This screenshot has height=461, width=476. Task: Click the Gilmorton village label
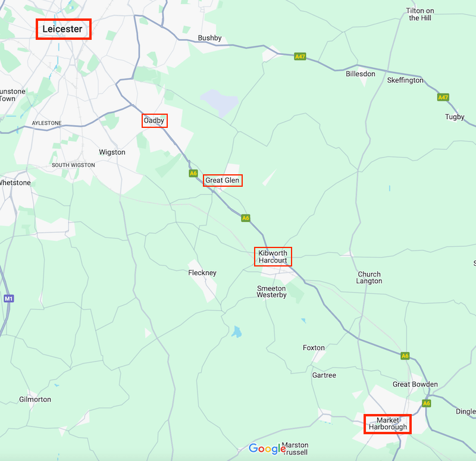tap(35, 399)
